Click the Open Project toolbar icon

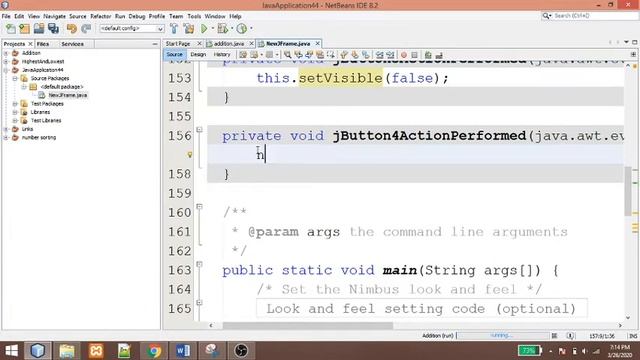click(x=39, y=29)
